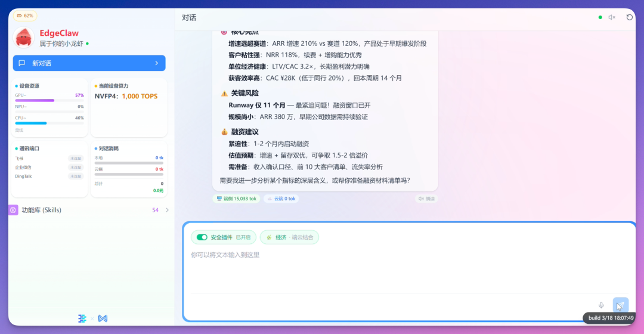Open the 功能库 (Skills) library

89,210
